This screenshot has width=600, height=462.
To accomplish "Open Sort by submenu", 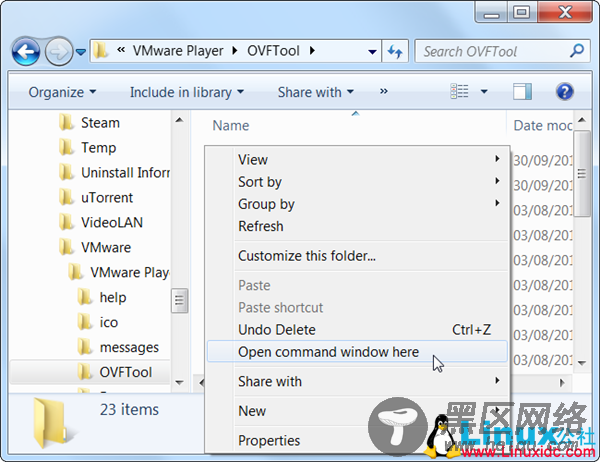I will click(x=358, y=182).
